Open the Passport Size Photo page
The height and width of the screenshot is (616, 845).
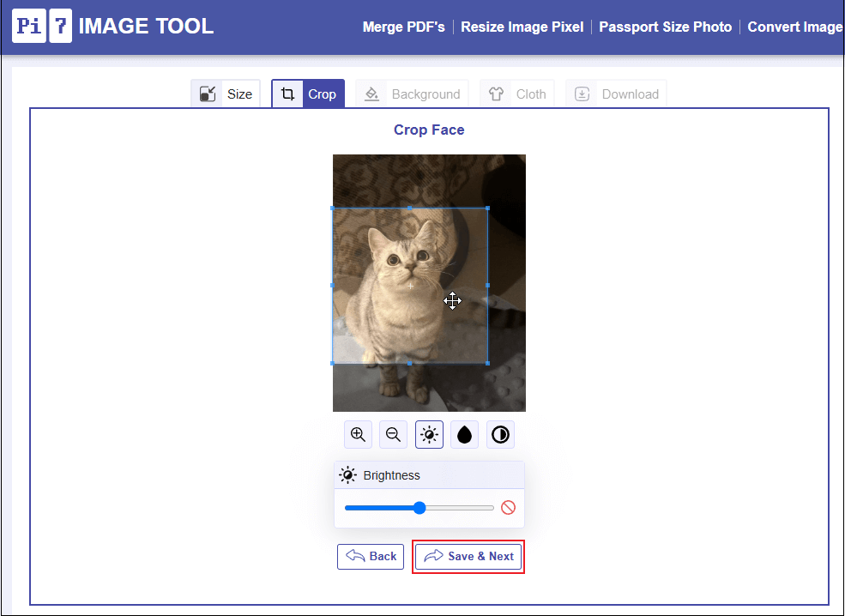(x=665, y=27)
